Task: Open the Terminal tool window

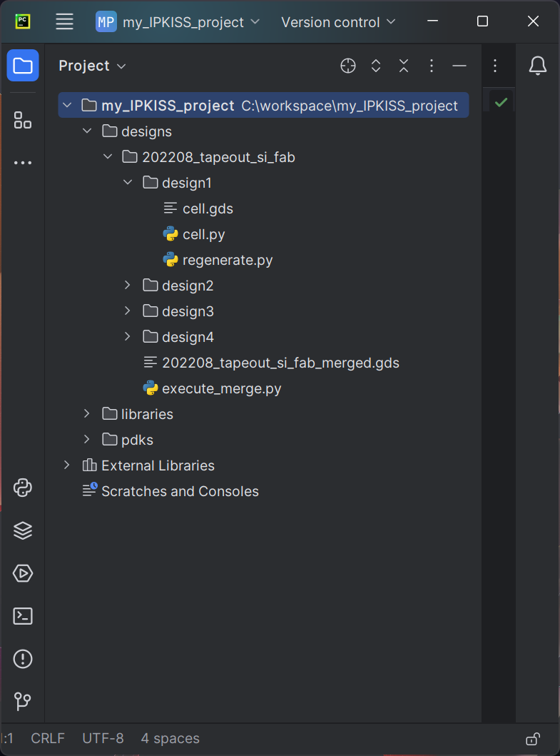Action: coord(23,616)
